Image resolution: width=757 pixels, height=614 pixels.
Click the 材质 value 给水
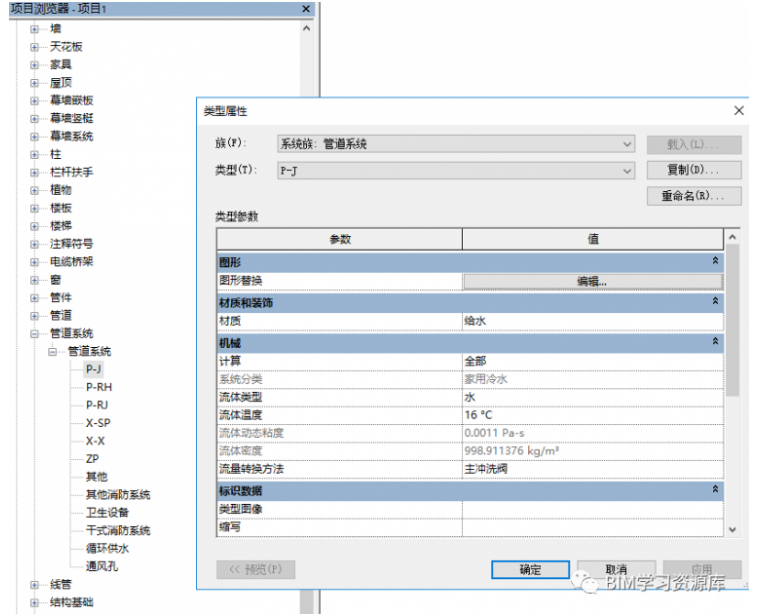coord(592,321)
